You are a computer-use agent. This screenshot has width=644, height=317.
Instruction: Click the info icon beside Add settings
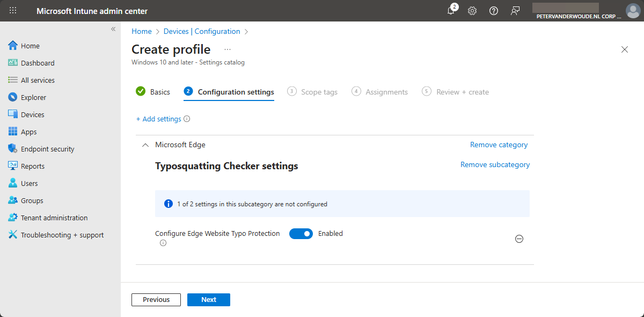[187, 119]
